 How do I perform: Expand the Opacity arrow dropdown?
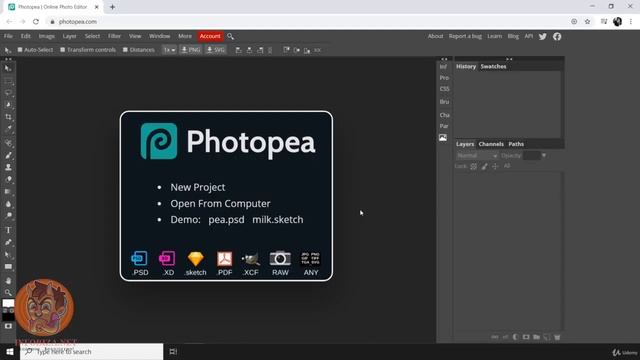point(544,156)
